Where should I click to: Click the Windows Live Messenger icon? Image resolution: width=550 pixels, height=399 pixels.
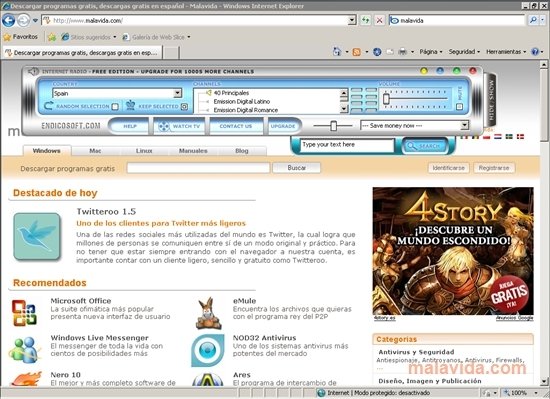pos(24,350)
